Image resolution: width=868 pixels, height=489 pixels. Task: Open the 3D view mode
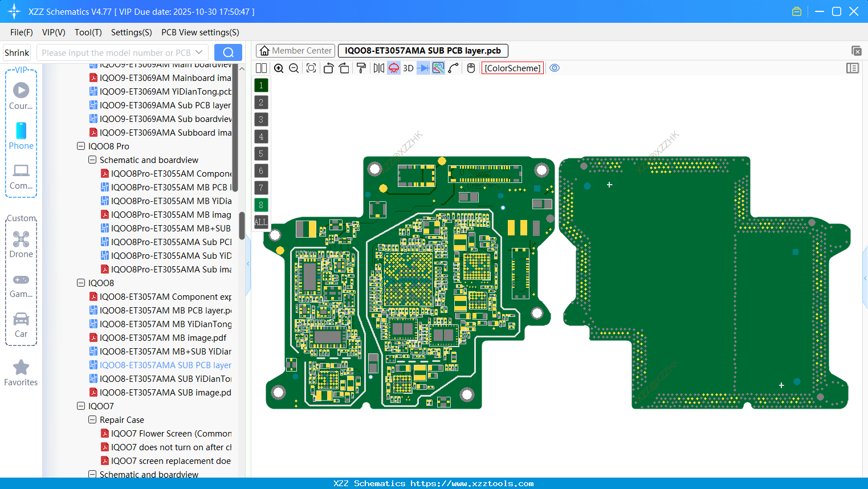[407, 68]
